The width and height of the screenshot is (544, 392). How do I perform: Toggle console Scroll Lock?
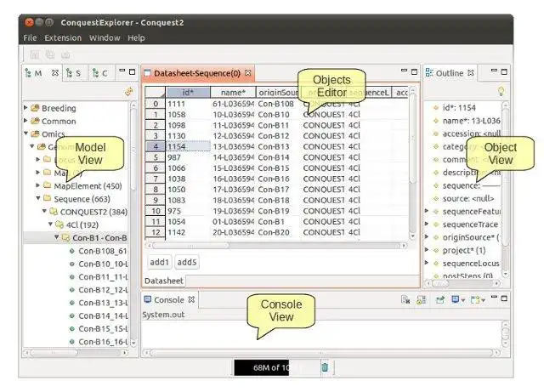[422, 299]
